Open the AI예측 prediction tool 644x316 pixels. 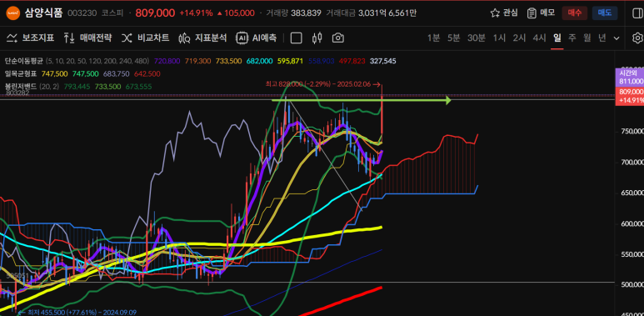coord(256,38)
